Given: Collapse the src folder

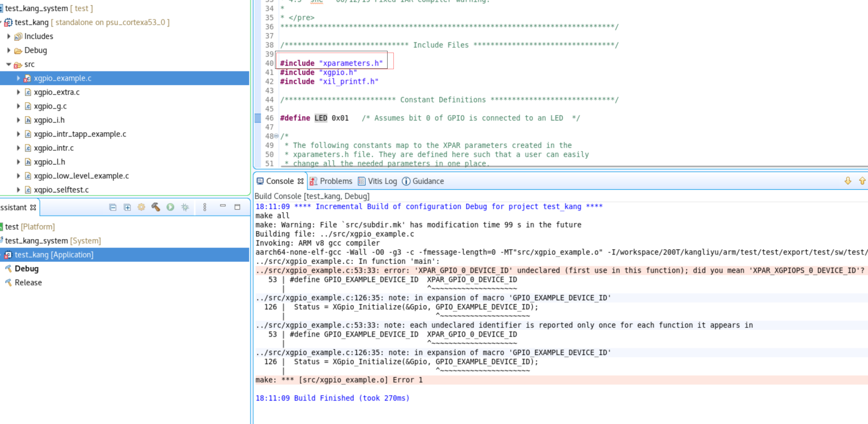Looking at the screenshot, I should point(9,64).
